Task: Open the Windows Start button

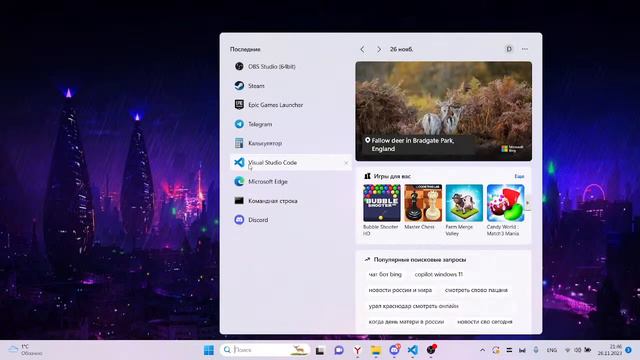Action: coord(209,350)
